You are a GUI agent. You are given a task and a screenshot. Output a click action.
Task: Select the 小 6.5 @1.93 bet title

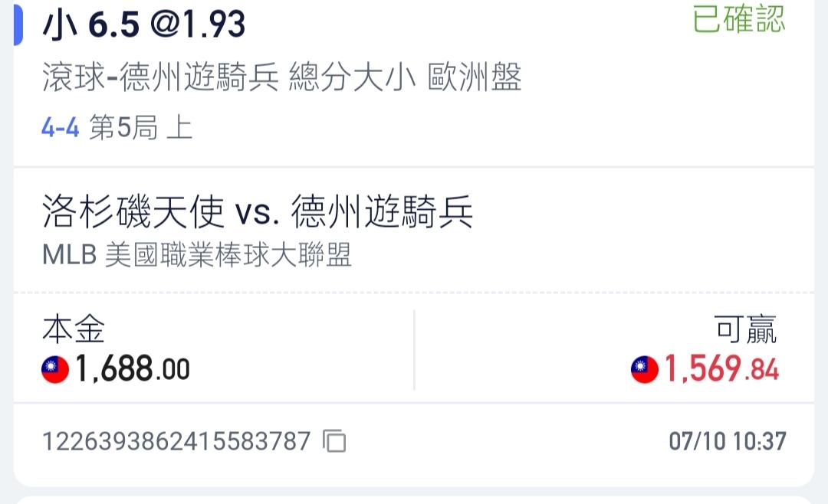144,26
